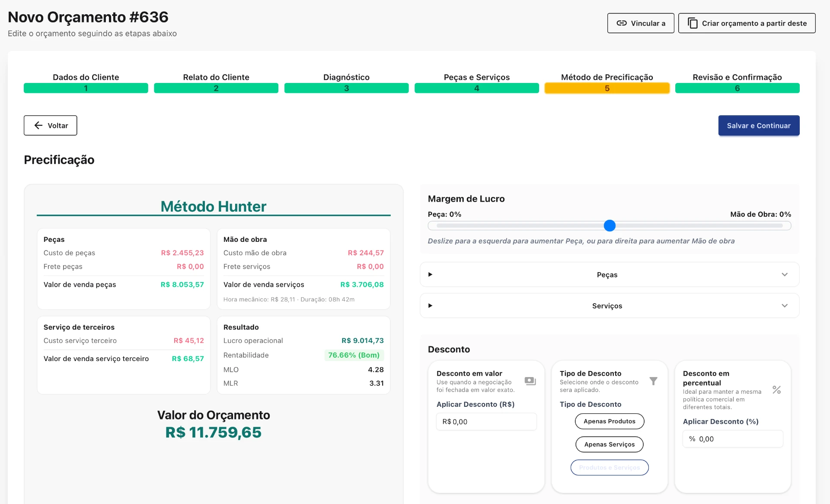Screen dimensions: 830x504
Task: Click the back arrow icon in Voltar
Action: pyautogui.click(x=38, y=125)
